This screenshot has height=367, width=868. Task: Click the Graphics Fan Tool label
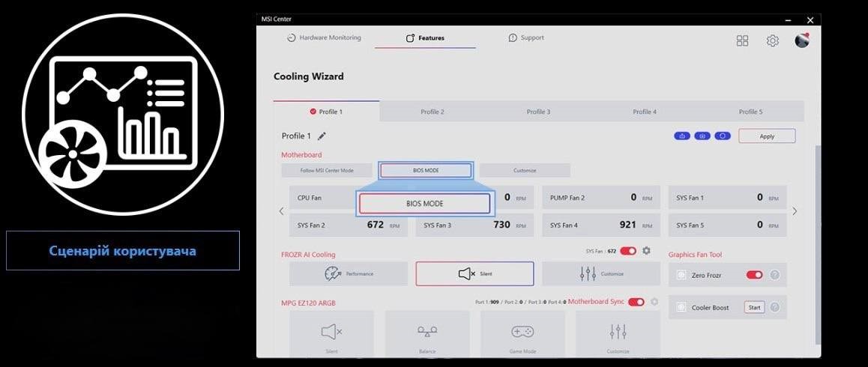(696, 255)
